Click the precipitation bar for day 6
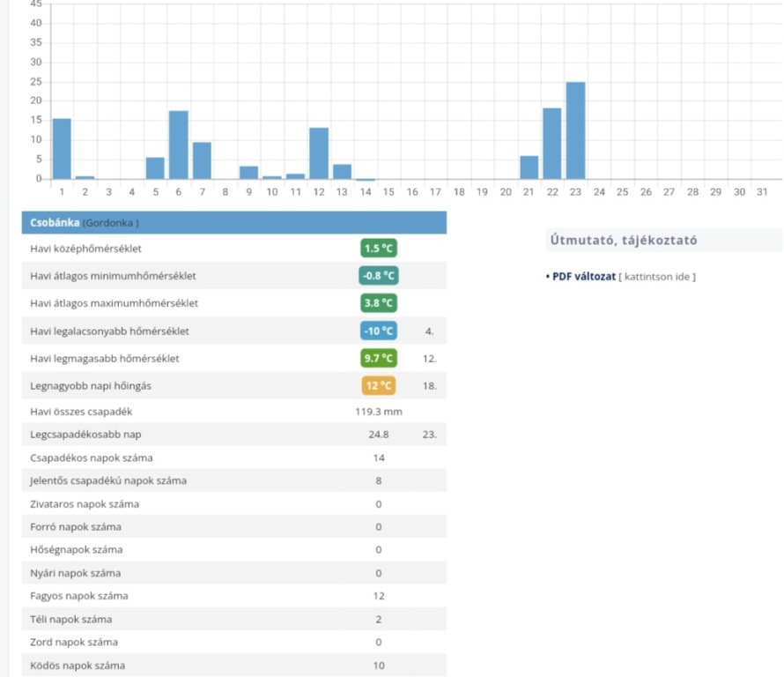Viewport: 784px width, 677px height. (x=179, y=145)
